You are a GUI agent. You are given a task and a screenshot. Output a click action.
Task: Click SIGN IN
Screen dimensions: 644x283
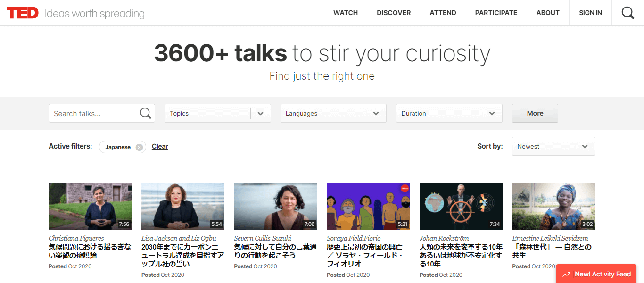[590, 13]
